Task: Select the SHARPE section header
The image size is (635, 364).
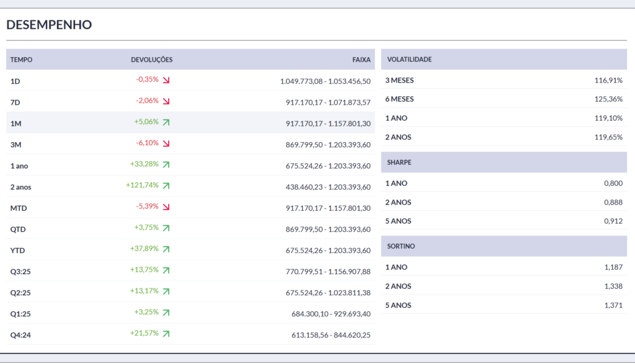Action: pos(399,162)
